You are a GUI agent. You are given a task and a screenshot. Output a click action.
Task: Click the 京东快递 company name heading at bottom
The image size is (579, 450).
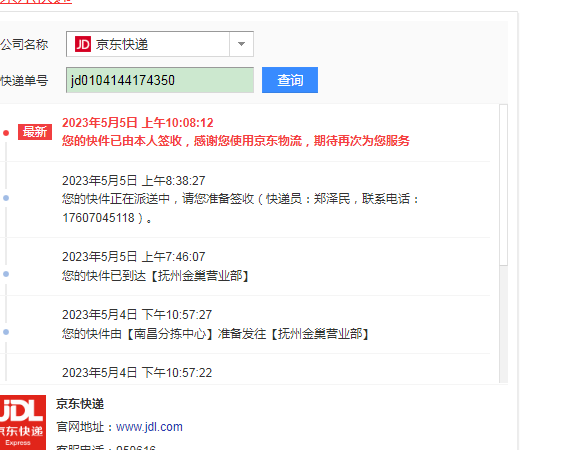point(80,404)
